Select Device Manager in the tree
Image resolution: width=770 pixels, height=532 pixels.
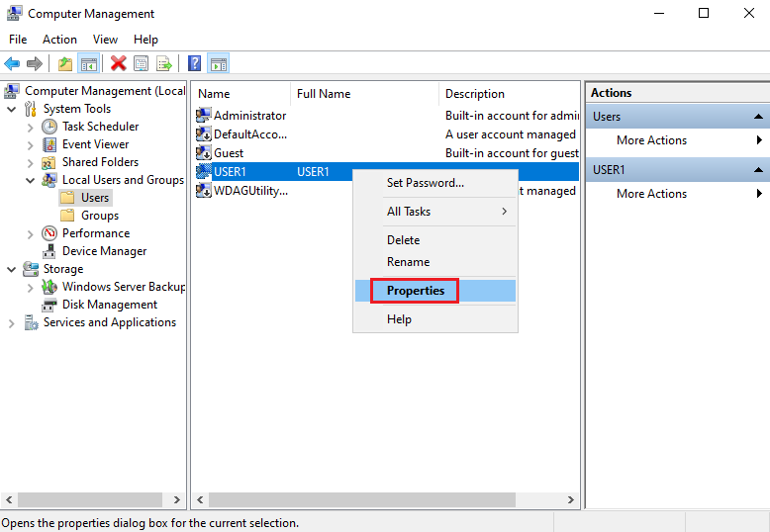tap(104, 251)
